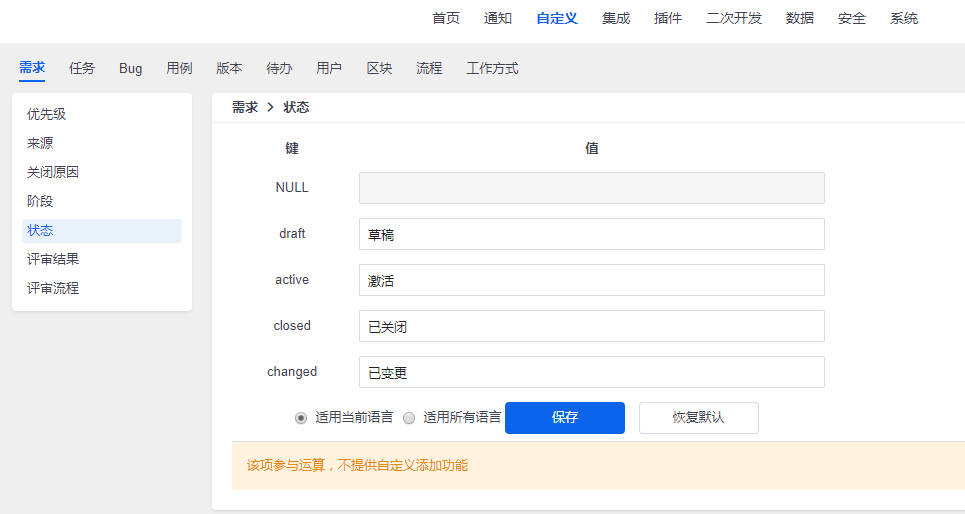Open the 二次开发 top menu
This screenshot has width=965, height=514.
coord(734,18)
